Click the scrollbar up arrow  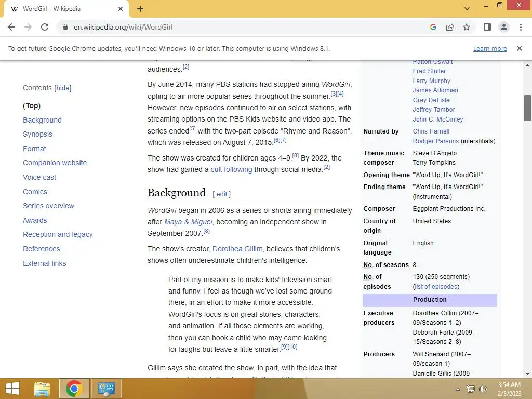coord(528,65)
